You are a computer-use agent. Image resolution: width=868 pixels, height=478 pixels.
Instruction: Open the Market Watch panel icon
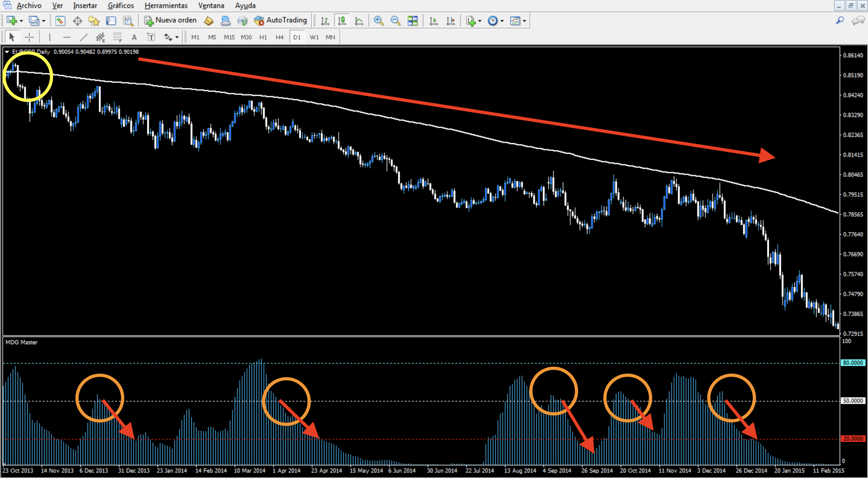tap(60, 21)
